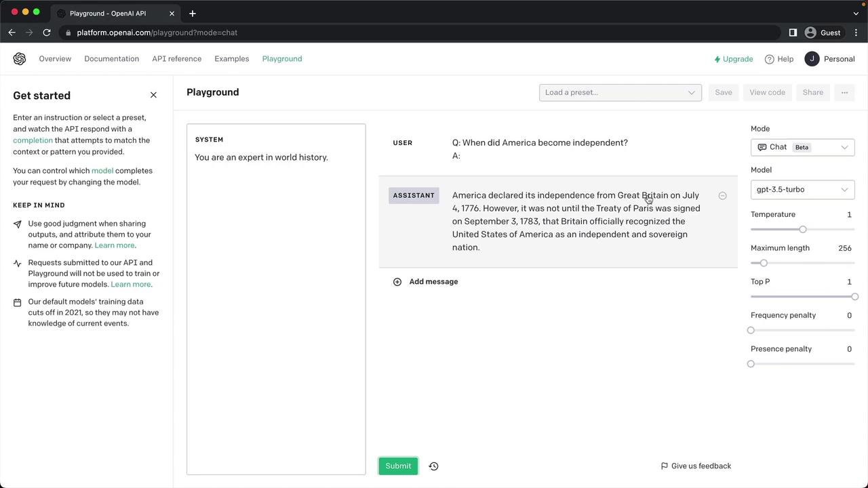Toggle the USER role label

coord(403,143)
